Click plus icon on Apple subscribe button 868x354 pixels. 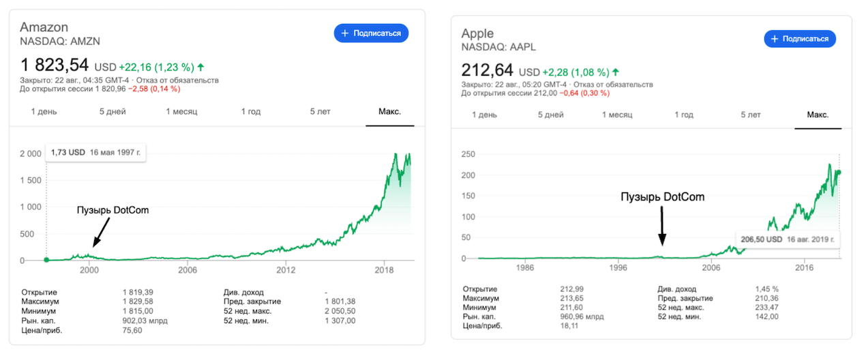point(774,39)
